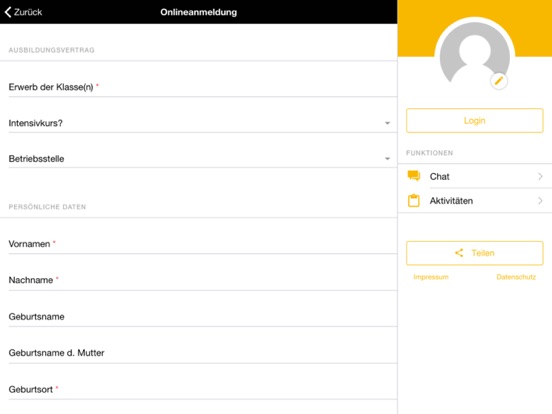Click the Teilen button
This screenshot has height=414, width=552.
click(475, 253)
